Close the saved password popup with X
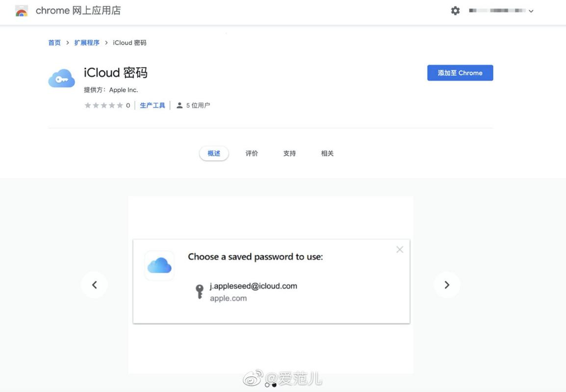 [x=400, y=249]
